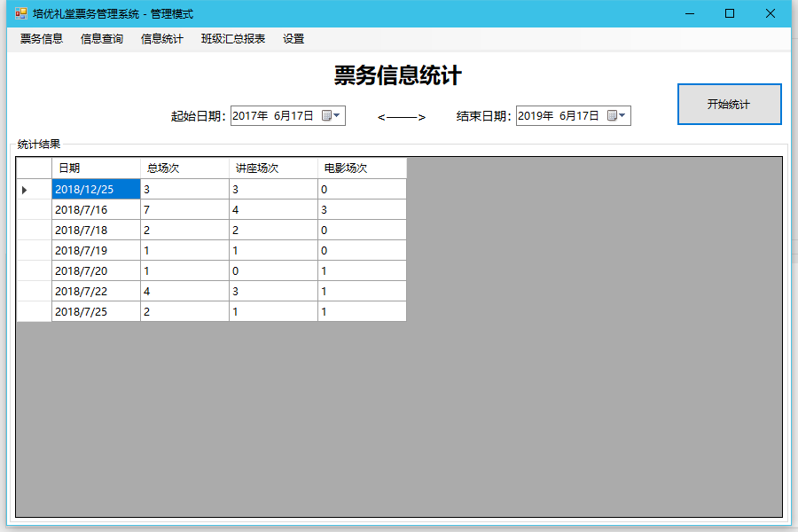Click the year in the start date field

click(x=250, y=115)
